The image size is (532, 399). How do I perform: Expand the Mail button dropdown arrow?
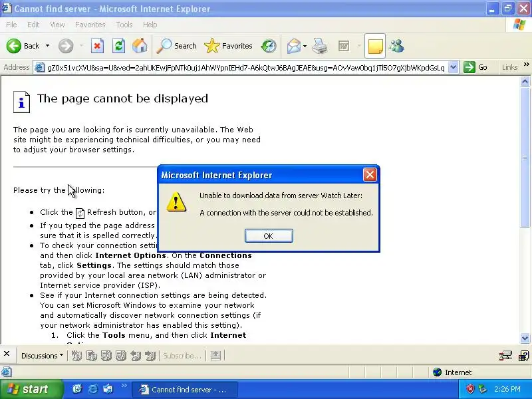(x=305, y=46)
